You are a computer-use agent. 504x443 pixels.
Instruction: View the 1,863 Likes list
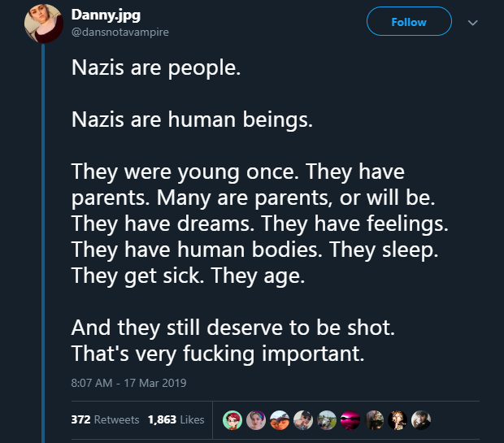point(176,420)
